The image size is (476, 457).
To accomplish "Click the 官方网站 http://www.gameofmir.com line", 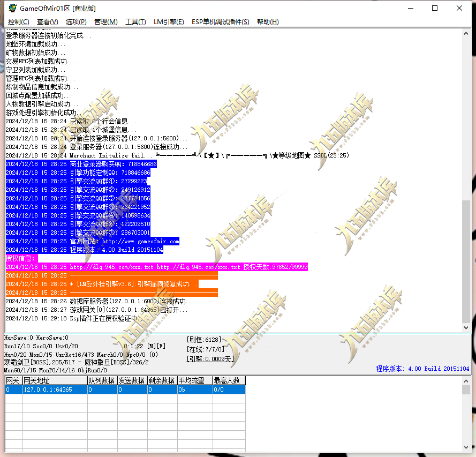I will click(x=92, y=241).
